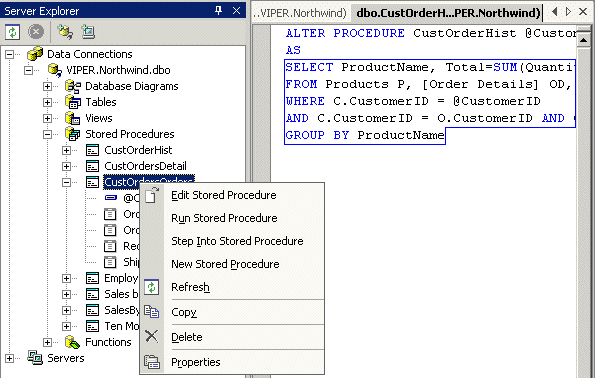
Task: Select the Tables tree label
Action: coord(101,102)
